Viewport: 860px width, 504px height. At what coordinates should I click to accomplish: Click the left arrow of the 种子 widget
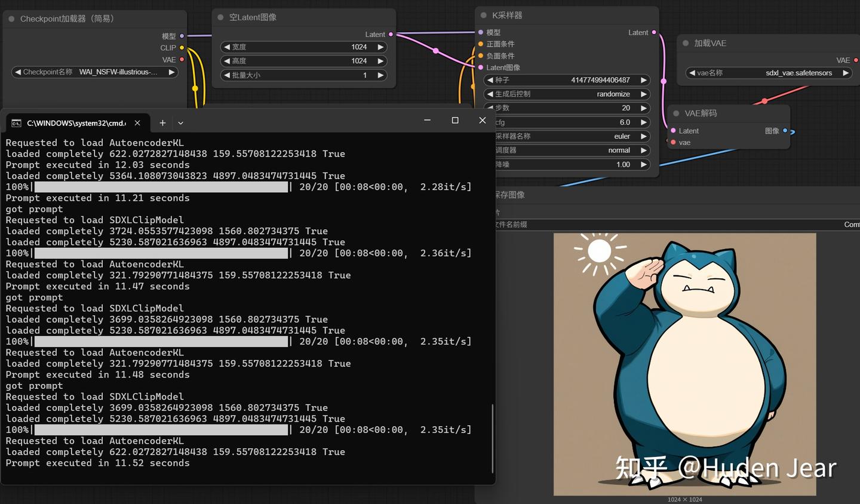(490, 80)
